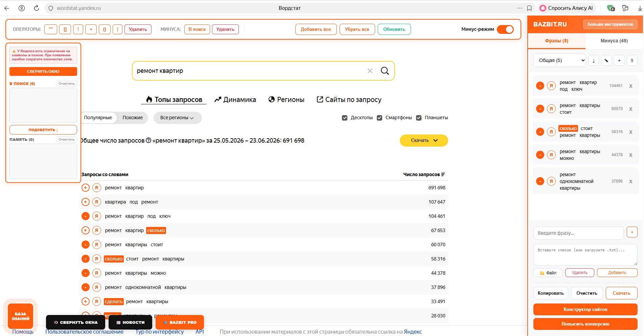Go back with the browser back arrow

tap(7, 8)
